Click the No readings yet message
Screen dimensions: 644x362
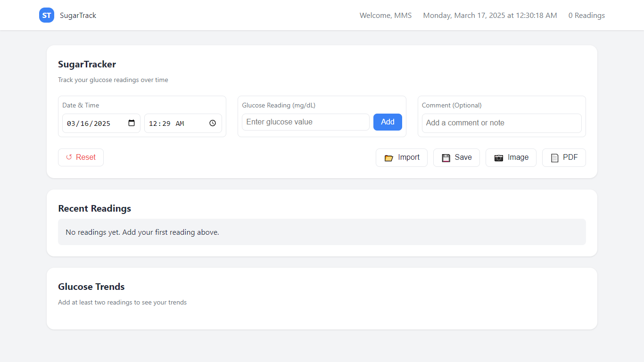[x=142, y=232]
